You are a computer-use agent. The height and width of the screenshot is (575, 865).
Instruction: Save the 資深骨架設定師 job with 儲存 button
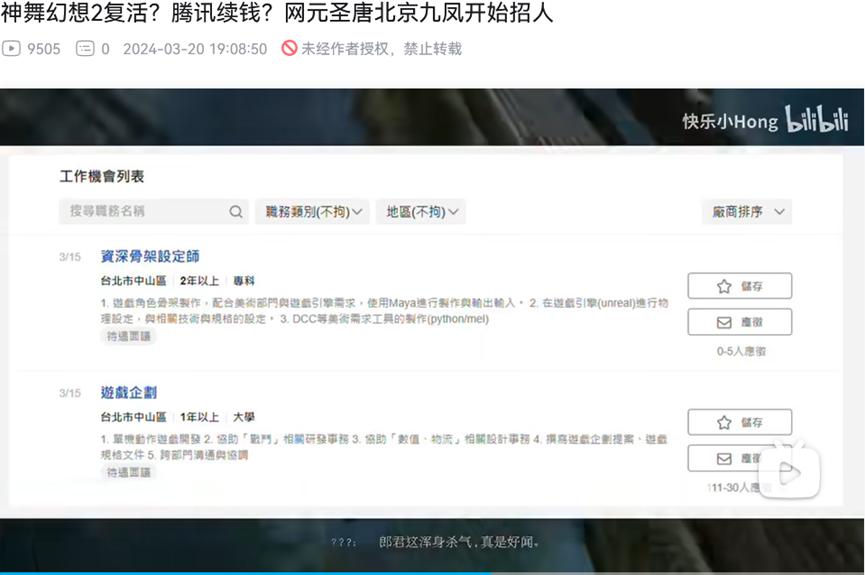point(739,286)
